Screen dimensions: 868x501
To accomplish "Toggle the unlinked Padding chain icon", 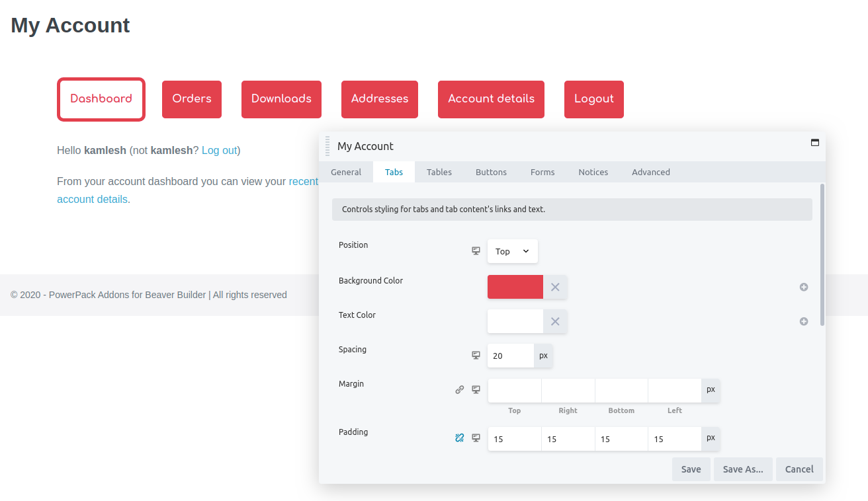I will click(x=459, y=438).
